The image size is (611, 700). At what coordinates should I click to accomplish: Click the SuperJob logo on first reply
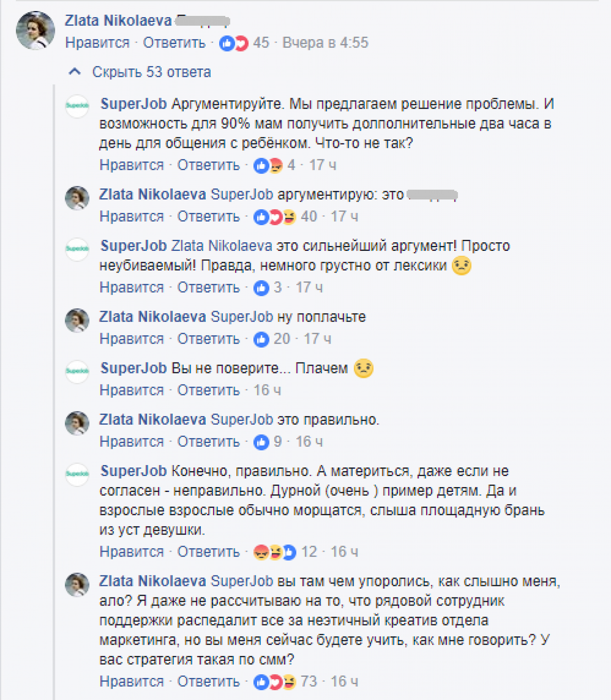77,106
